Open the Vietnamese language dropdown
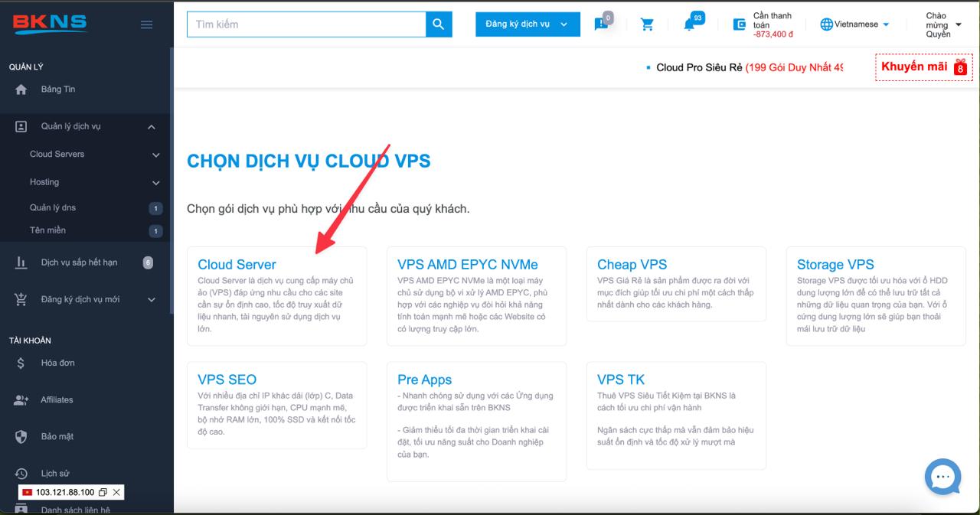The image size is (980, 515). click(x=854, y=23)
